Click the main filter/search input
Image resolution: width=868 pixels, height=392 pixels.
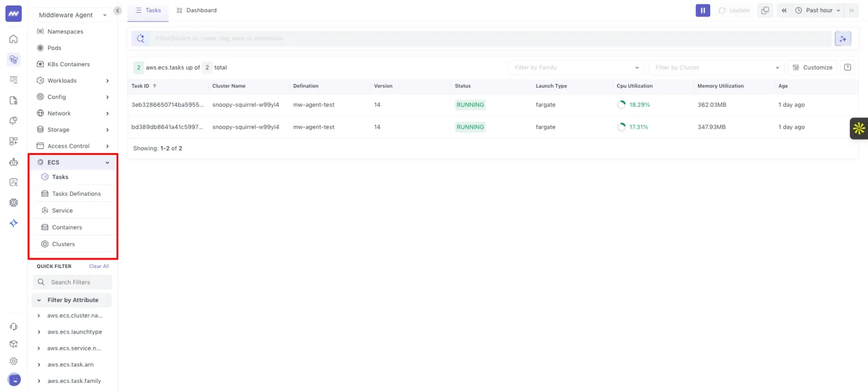(490, 38)
